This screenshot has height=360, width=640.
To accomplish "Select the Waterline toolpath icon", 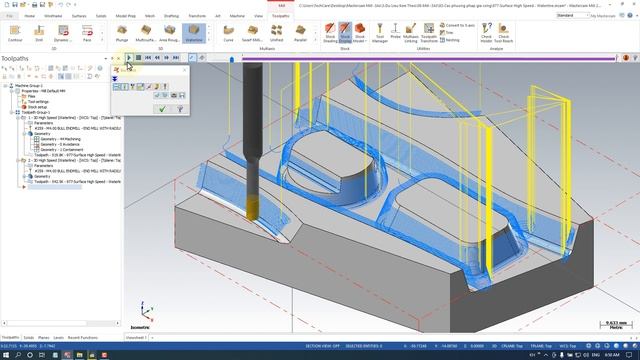I will click(x=194, y=33).
